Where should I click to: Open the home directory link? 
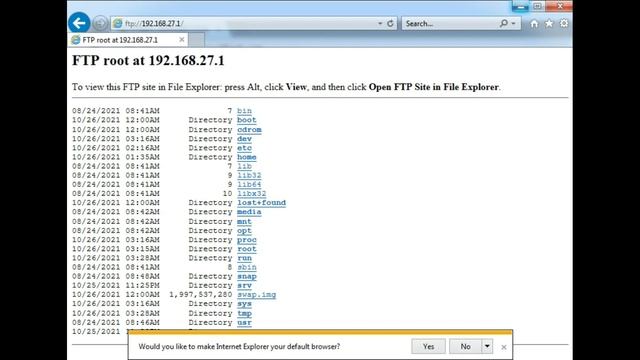click(x=247, y=157)
